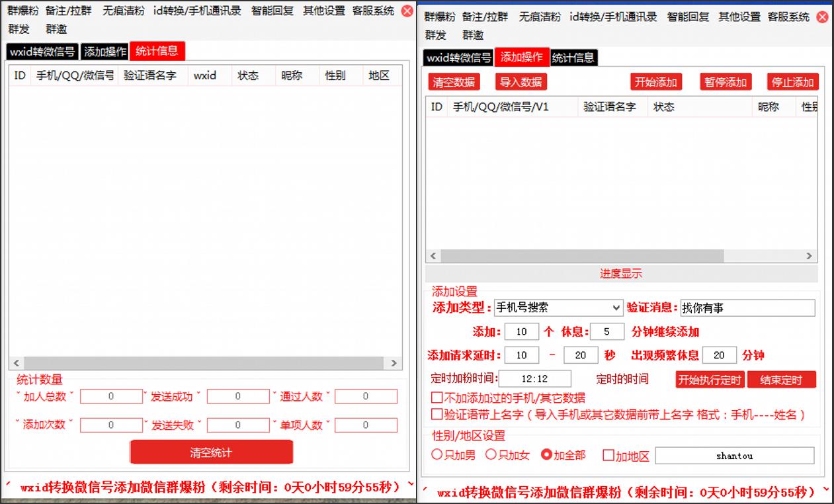Screen dimensions: 834x504
Task: Enable 不加添加过的手机/其它数据 checkbox
Action: pos(437,398)
